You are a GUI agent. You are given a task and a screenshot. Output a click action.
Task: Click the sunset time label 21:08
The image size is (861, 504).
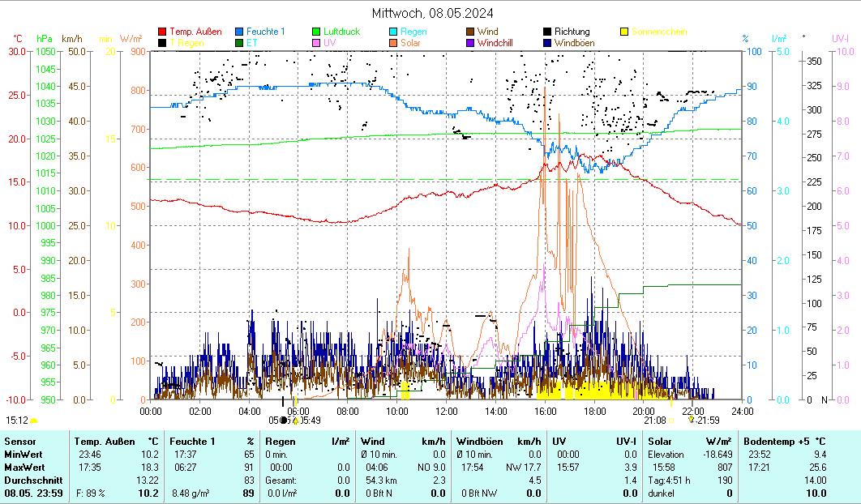654,420
